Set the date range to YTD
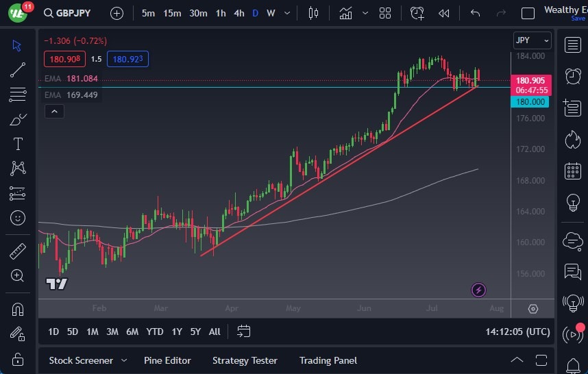588x374 pixels. 155,332
